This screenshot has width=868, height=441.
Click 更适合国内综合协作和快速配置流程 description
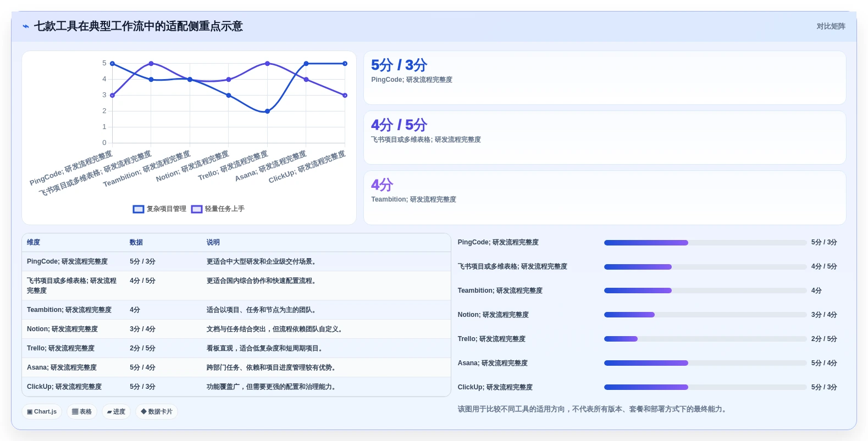point(261,281)
